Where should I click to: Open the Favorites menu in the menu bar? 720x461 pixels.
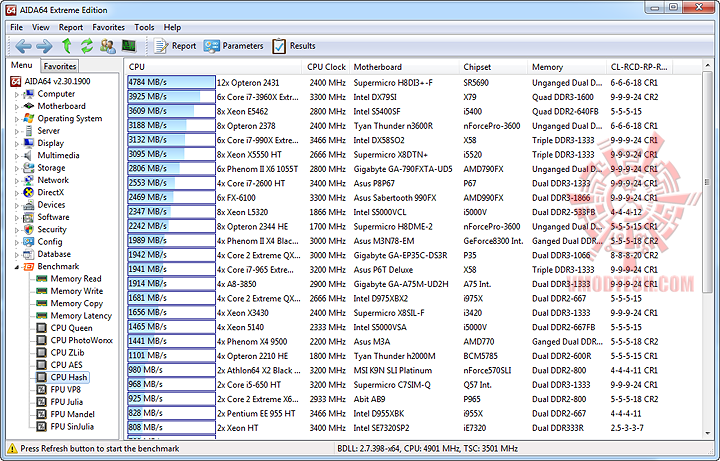pos(108,28)
